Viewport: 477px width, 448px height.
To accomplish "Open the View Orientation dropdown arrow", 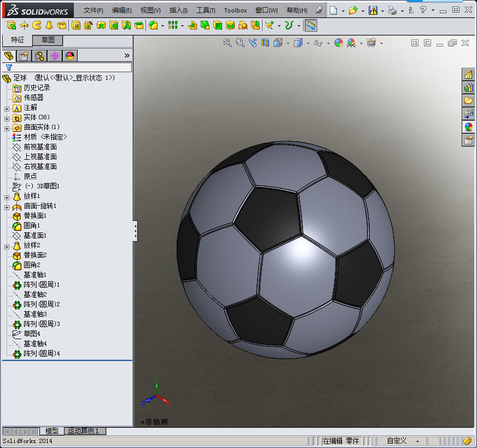I will (288, 43).
